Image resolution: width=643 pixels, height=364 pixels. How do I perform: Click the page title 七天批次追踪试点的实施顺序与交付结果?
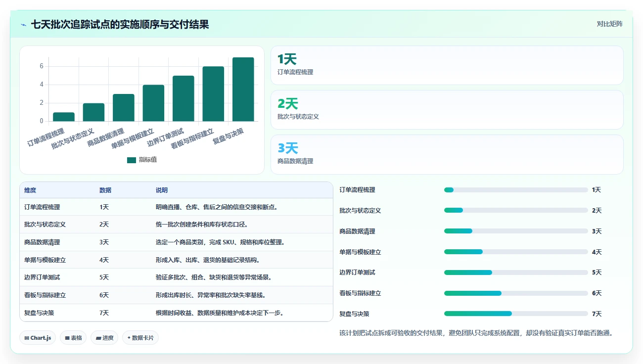[x=120, y=24]
